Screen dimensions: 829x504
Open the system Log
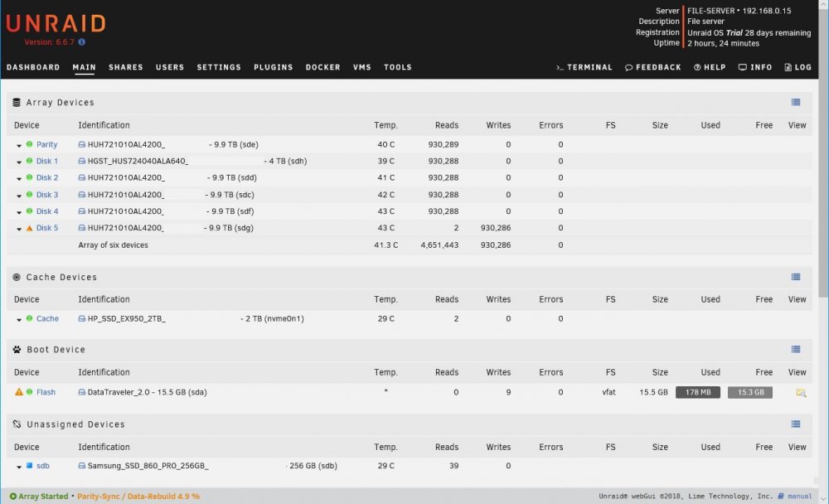coord(797,67)
